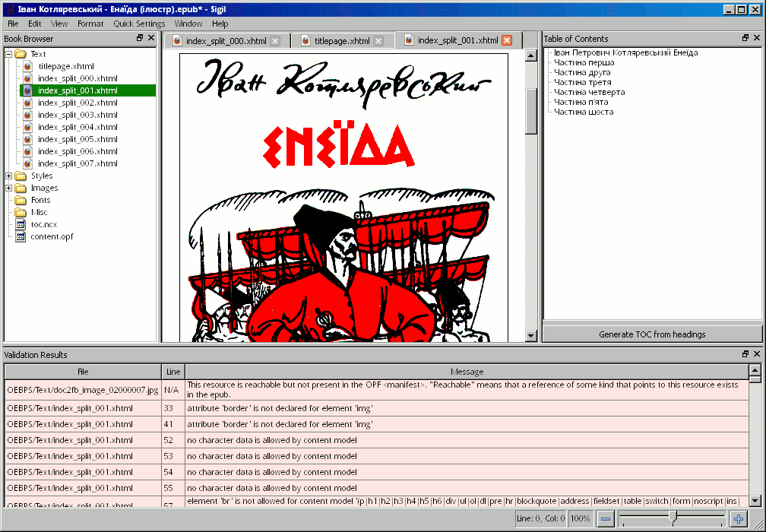The width and height of the screenshot is (766, 532).
Task: Click the book cover image in editor
Action: tap(344, 198)
